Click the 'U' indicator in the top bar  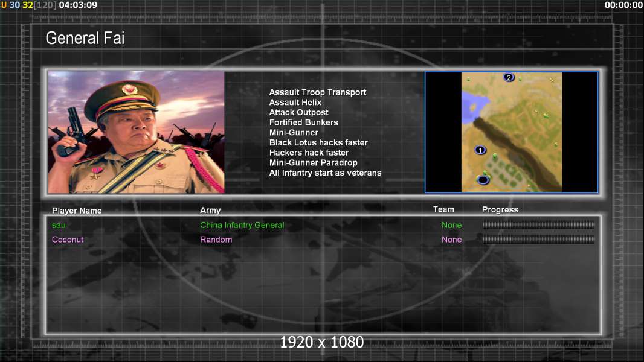point(4,5)
